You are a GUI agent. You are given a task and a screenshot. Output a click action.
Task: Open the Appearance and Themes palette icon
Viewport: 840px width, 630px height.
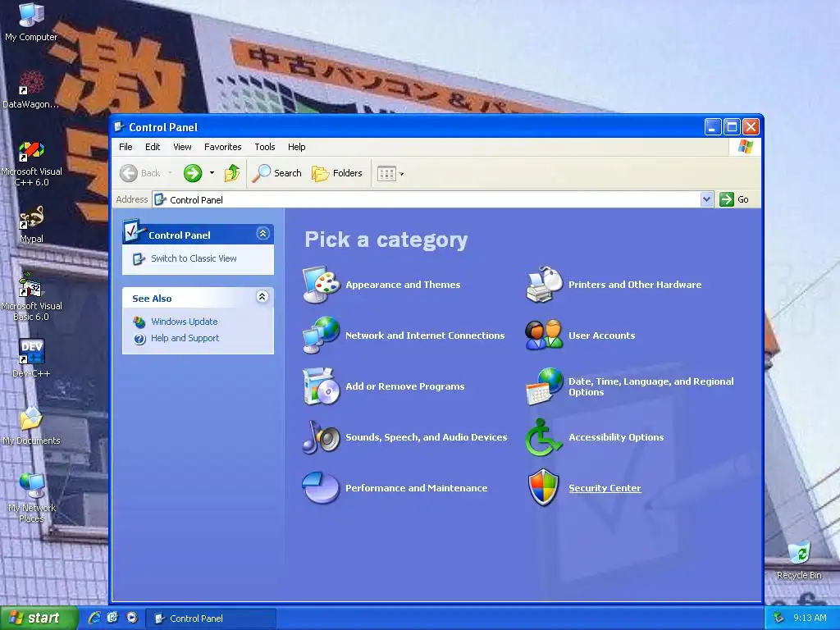[x=321, y=285]
